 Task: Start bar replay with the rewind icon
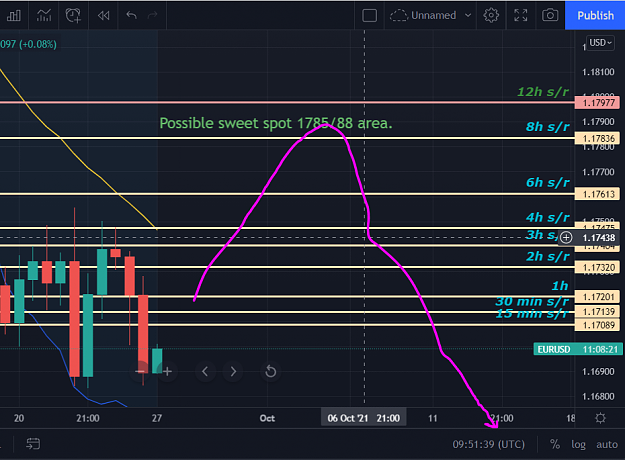click(104, 16)
